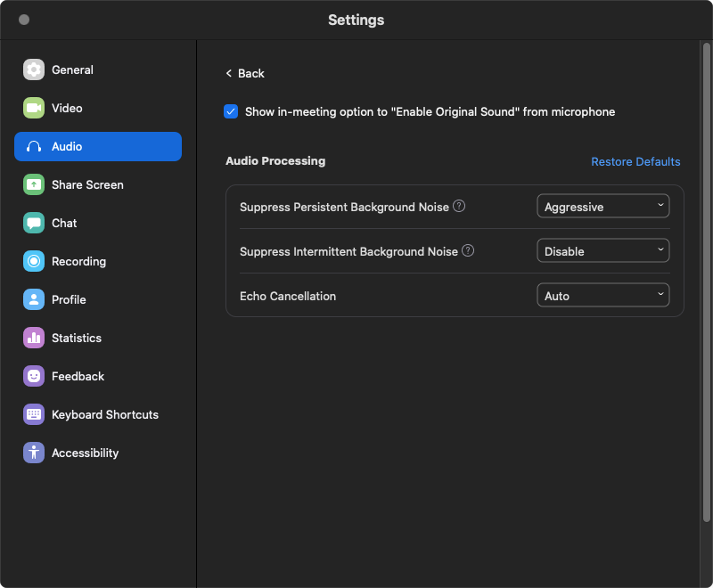
Task: Open Video settings via camera icon
Action: (34, 109)
